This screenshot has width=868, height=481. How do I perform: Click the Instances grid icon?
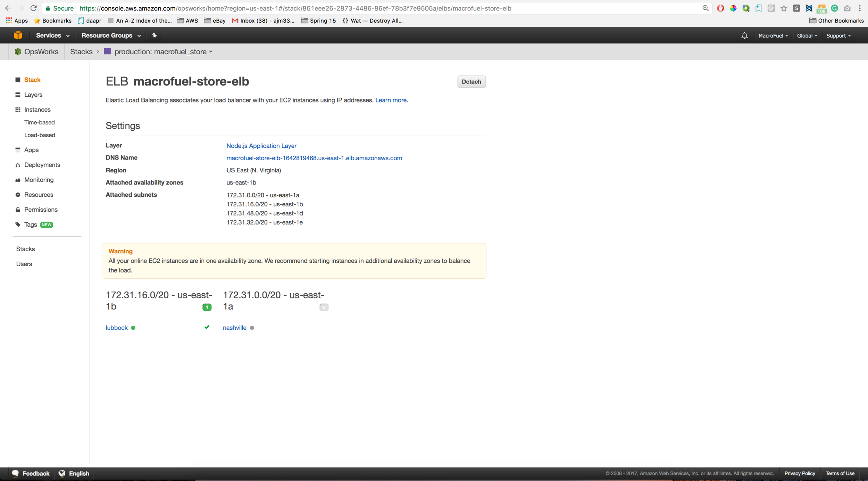click(18, 110)
